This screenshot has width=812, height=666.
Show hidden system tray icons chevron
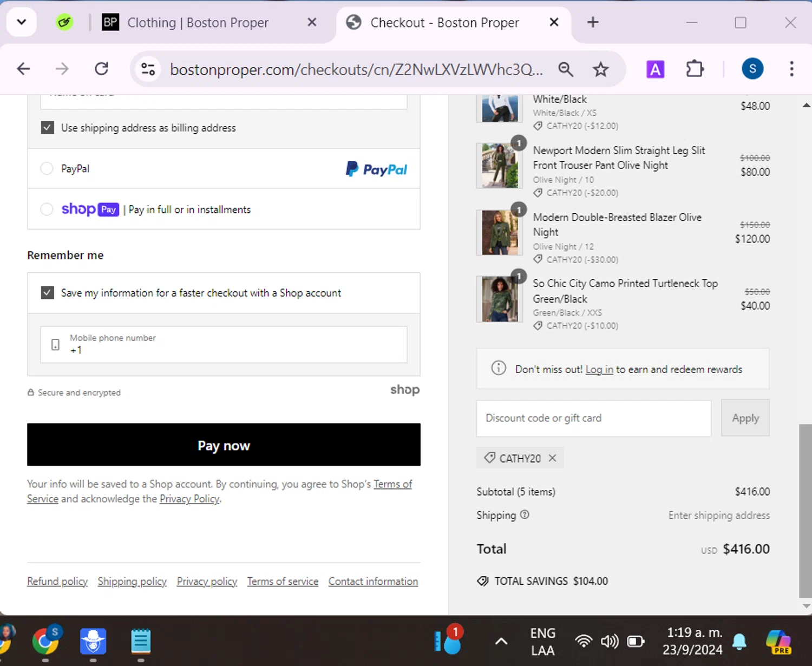pyautogui.click(x=501, y=642)
